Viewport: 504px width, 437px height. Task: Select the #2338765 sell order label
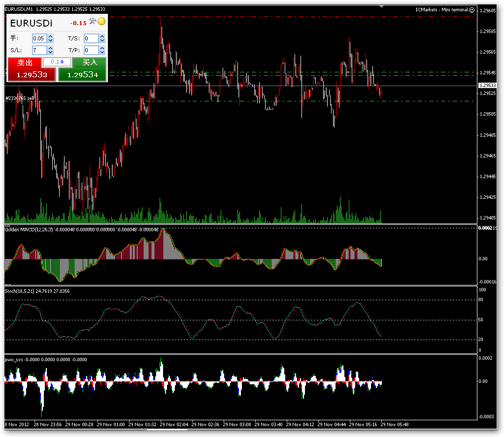(x=20, y=98)
